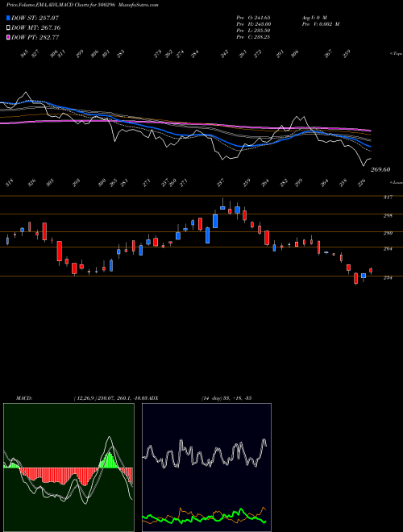
Task: Click the MACD: heading label
Action: [23, 398]
